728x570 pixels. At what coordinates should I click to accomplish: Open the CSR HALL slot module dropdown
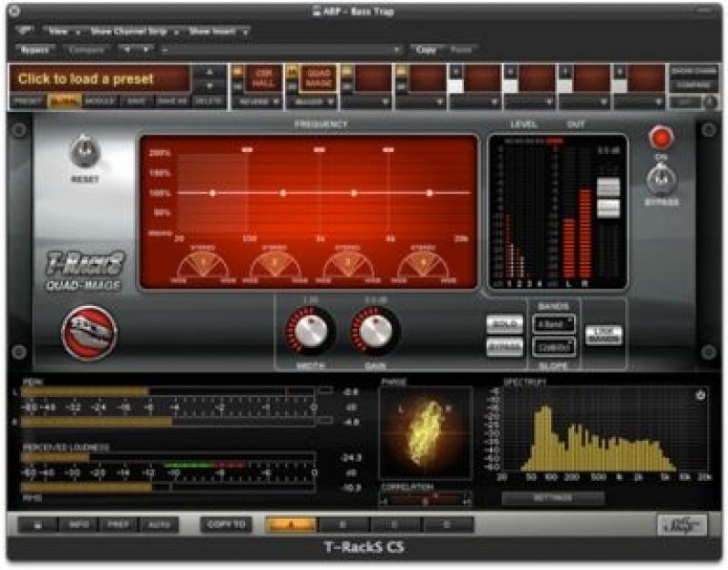[257, 102]
